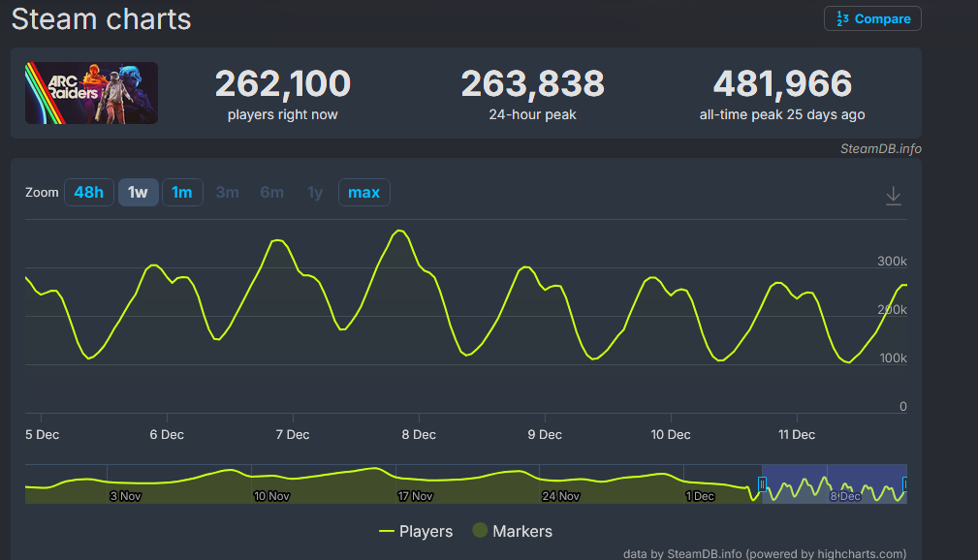
Task: Toggle the Players series in legend
Action: point(416,531)
